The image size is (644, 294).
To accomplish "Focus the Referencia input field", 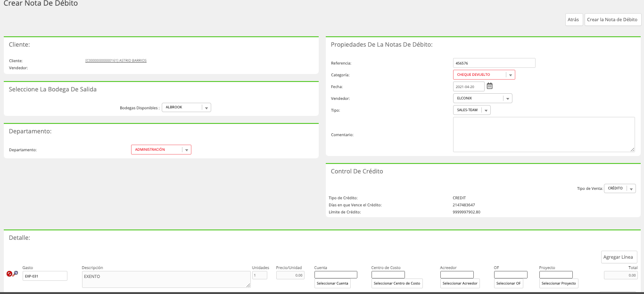I will [494, 63].
